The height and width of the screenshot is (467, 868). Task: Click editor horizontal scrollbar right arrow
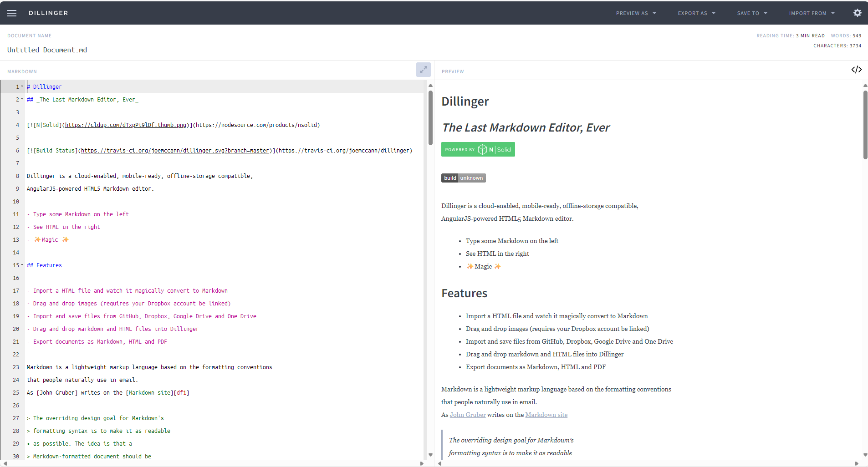pyautogui.click(x=422, y=463)
